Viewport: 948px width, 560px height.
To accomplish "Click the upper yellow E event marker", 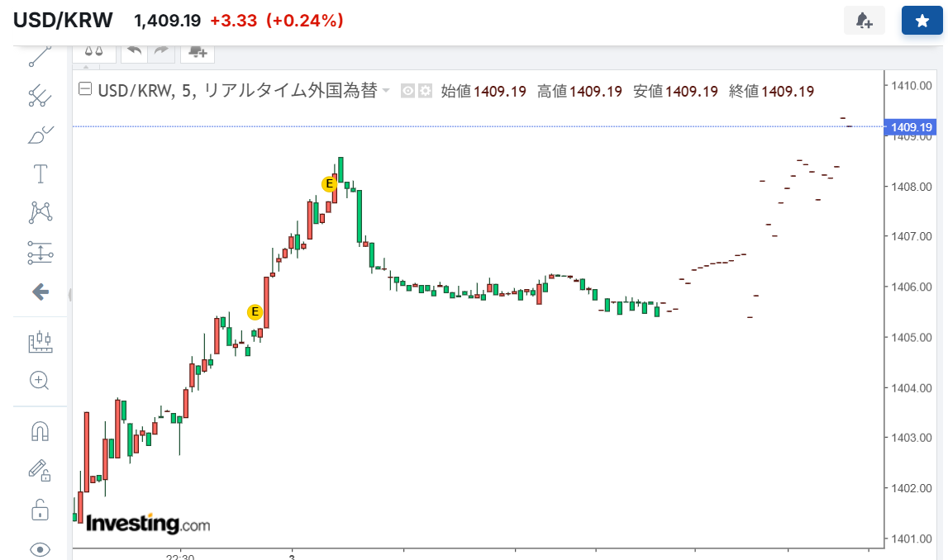I will [329, 183].
